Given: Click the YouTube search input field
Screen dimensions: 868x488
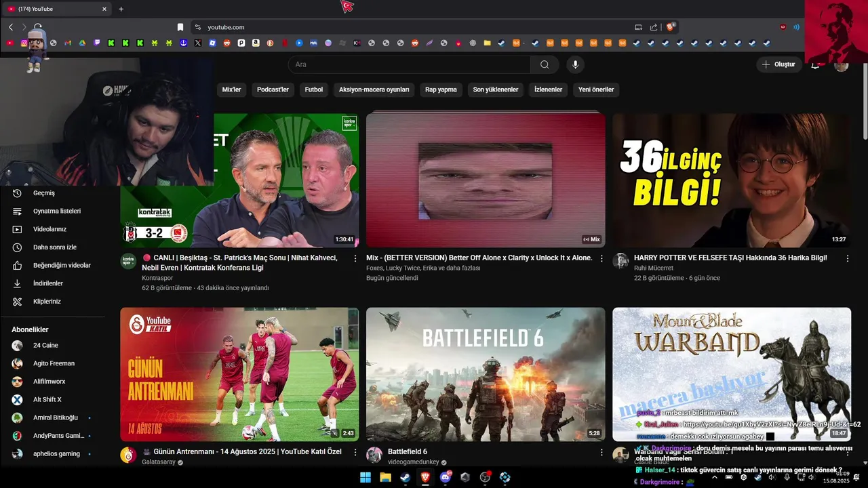Looking at the screenshot, I should point(410,64).
